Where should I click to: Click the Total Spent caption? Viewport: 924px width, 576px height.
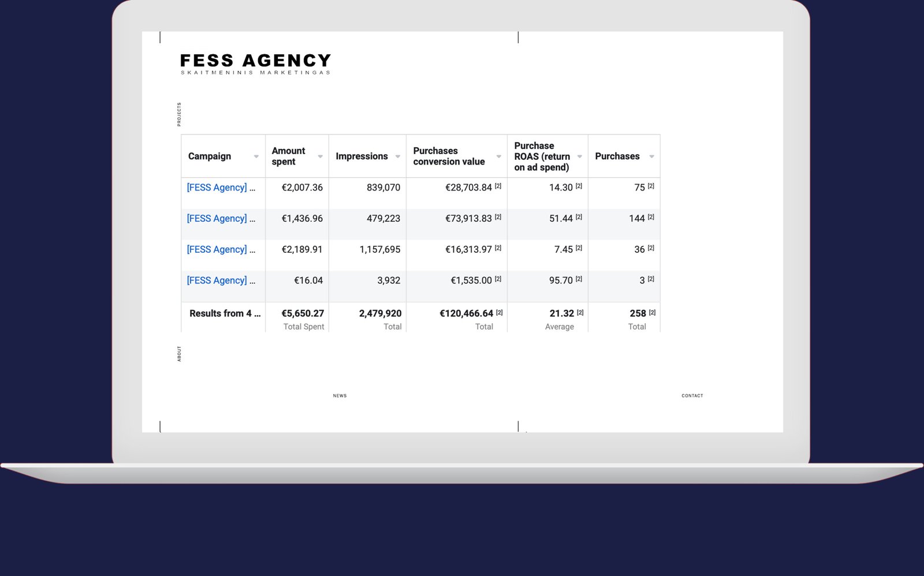pyautogui.click(x=304, y=327)
